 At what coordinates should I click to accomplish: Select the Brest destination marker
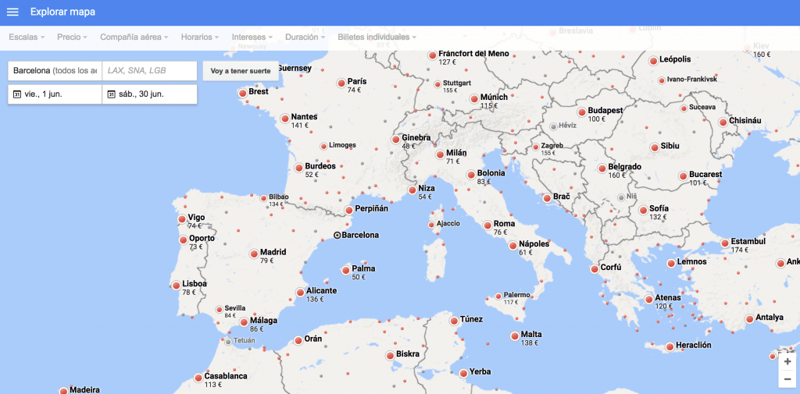[242, 93]
